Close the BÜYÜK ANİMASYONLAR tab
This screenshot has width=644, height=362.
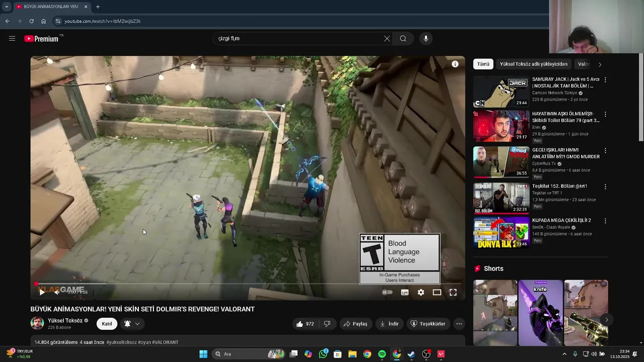click(86, 7)
